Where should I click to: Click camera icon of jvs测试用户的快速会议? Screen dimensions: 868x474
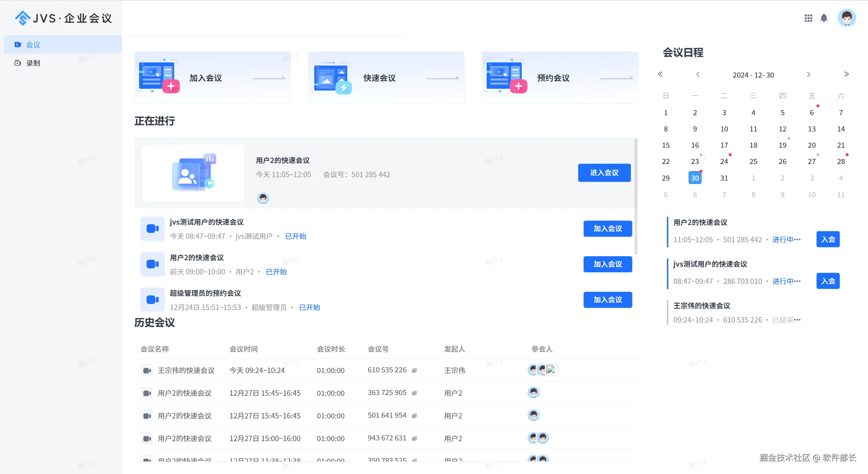(x=153, y=229)
